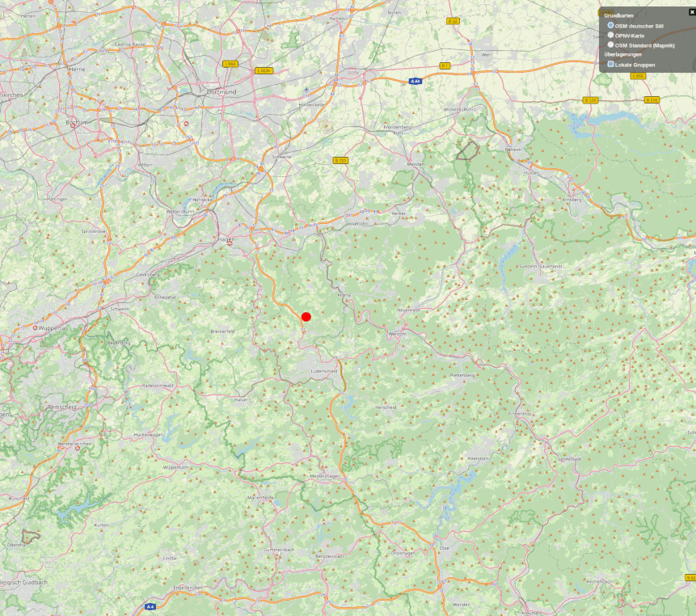Click the Breckerfeld town label
The height and width of the screenshot is (616, 696).
click(x=222, y=331)
